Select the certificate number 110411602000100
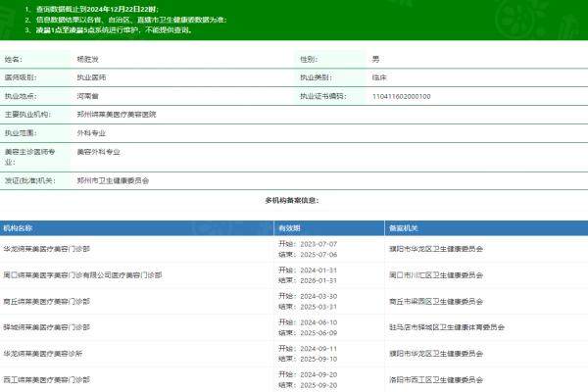This screenshot has width=588, height=392. click(401, 96)
